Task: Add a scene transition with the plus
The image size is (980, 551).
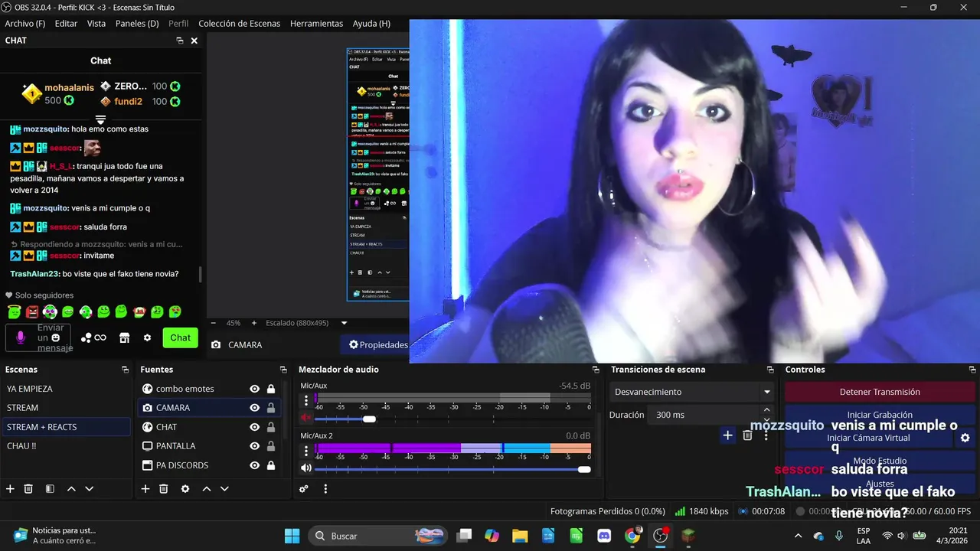Action: (x=727, y=435)
